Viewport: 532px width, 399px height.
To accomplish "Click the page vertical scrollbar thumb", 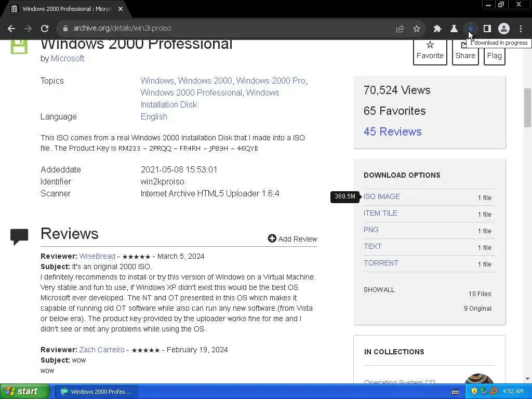I will pos(527,108).
